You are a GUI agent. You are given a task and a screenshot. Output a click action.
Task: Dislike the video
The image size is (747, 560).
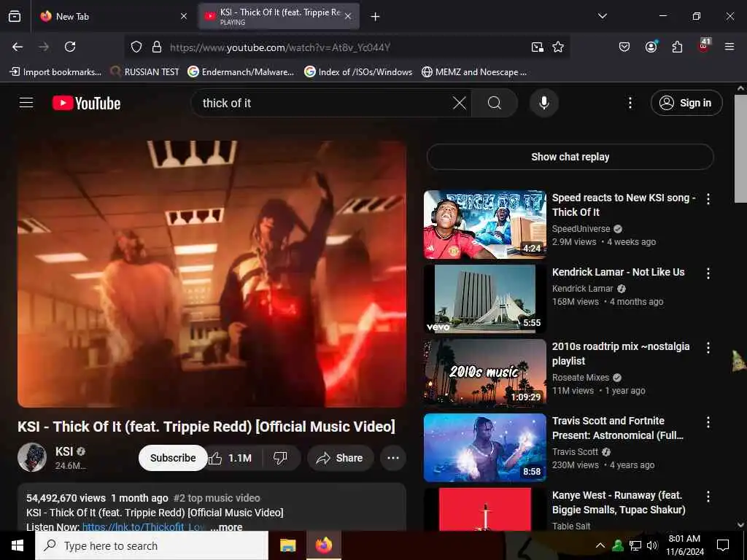[281, 458]
